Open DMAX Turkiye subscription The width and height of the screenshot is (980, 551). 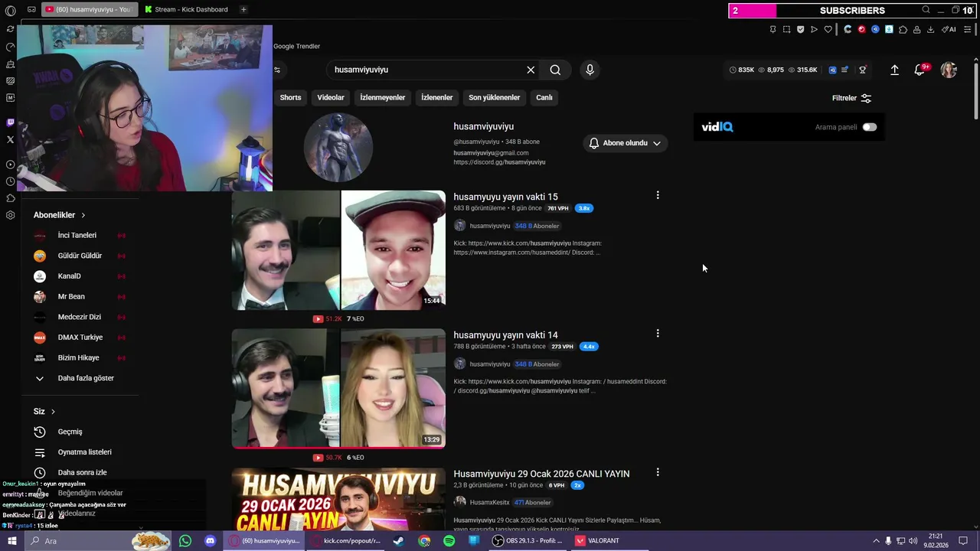tap(80, 337)
